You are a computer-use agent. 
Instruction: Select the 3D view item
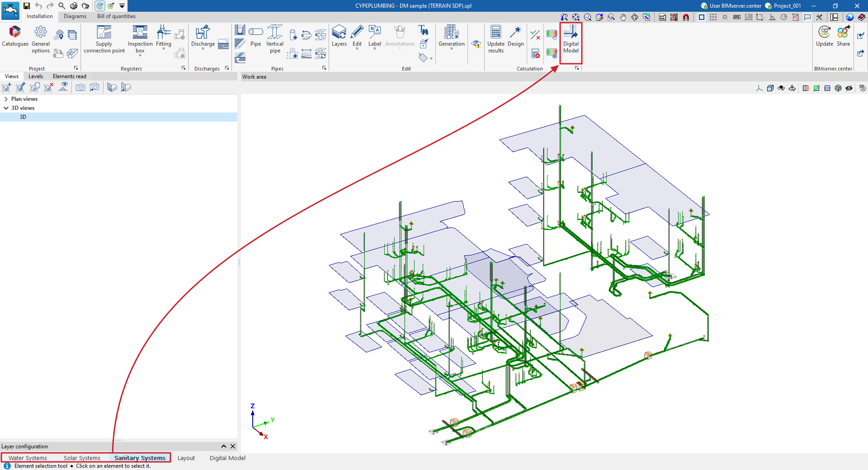click(23, 117)
